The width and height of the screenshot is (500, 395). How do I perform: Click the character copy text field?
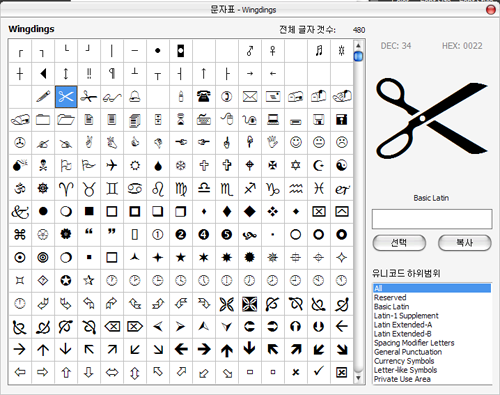point(432,219)
